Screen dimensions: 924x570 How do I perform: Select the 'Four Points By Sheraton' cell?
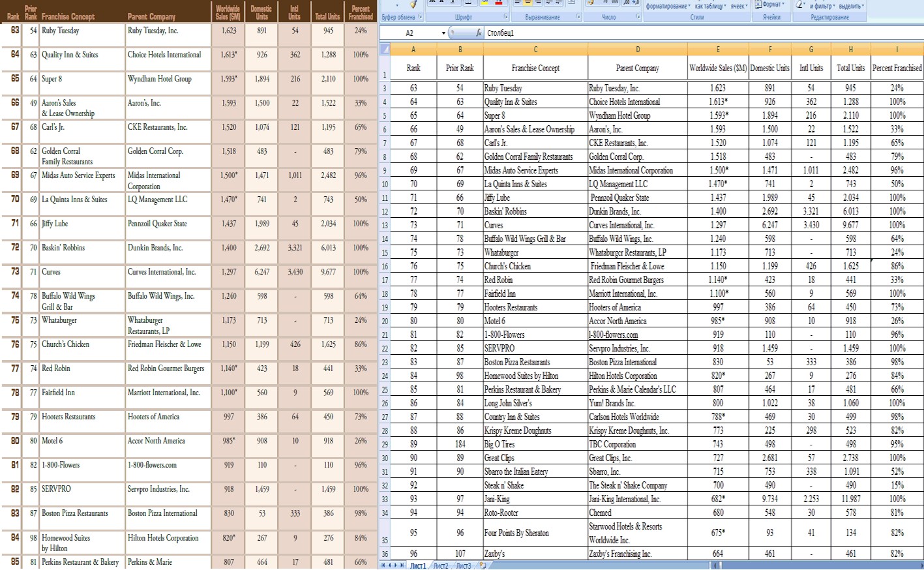click(x=535, y=533)
